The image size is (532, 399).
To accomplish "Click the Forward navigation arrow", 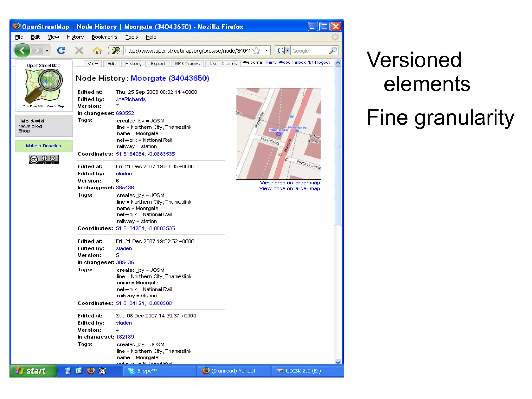I will 38,50.
